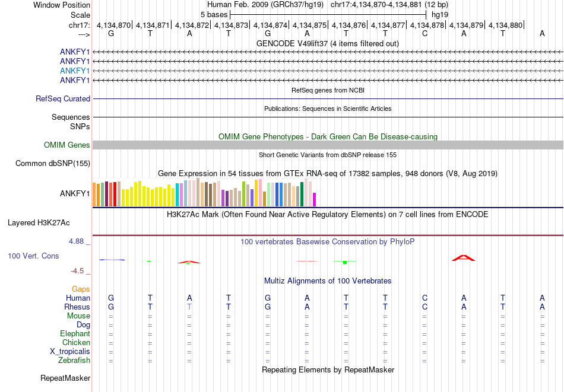Click the gray OMIM Genes item bar
564x392 pixels.
tap(328, 145)
